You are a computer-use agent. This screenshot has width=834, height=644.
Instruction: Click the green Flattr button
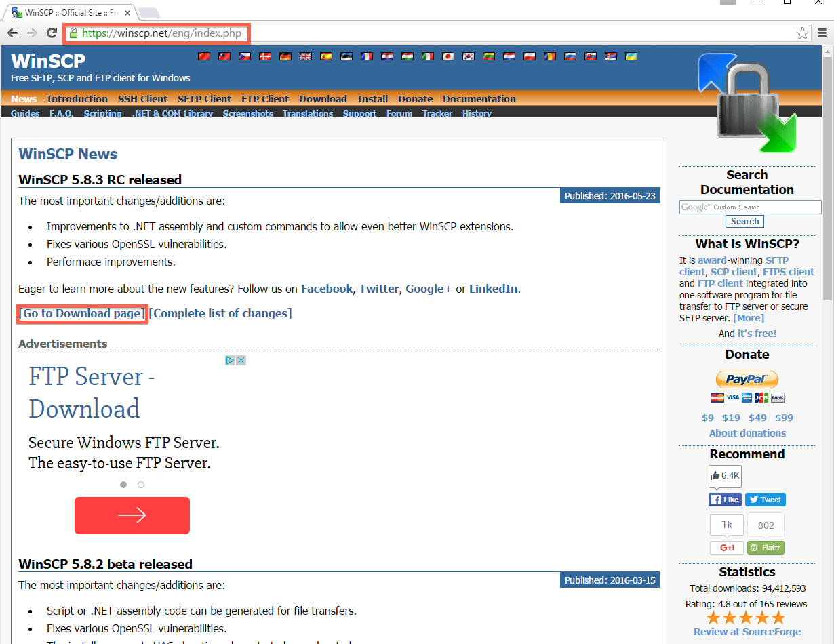pos(766,548)
